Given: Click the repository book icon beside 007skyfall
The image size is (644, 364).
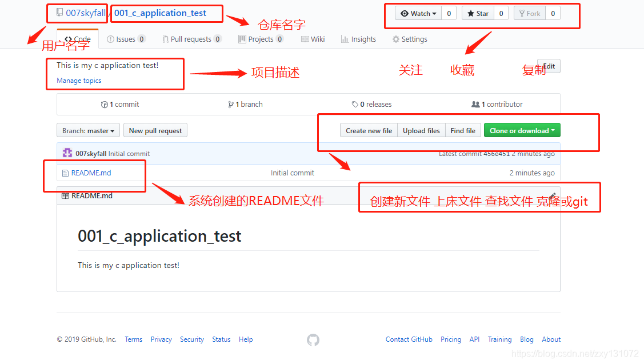Looking at the screenshot, I should pyautogui.click(x=59, y=13).
